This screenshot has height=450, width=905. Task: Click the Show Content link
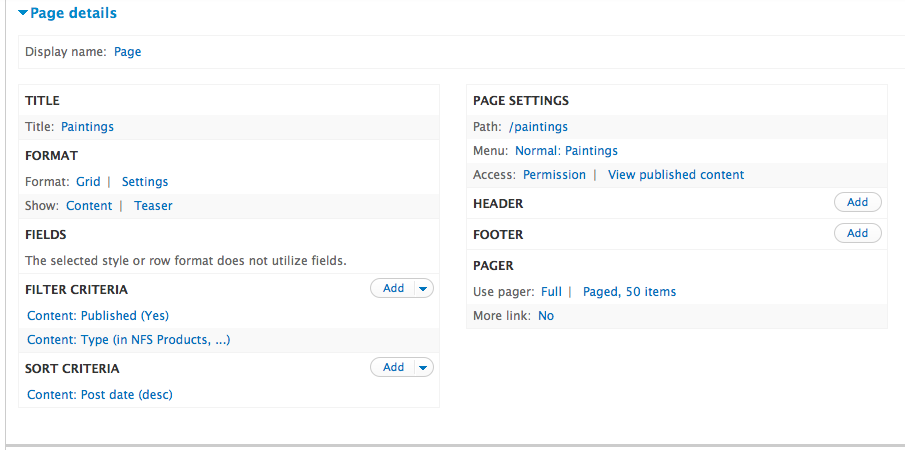pyautogui.click(x=89, y=206)
